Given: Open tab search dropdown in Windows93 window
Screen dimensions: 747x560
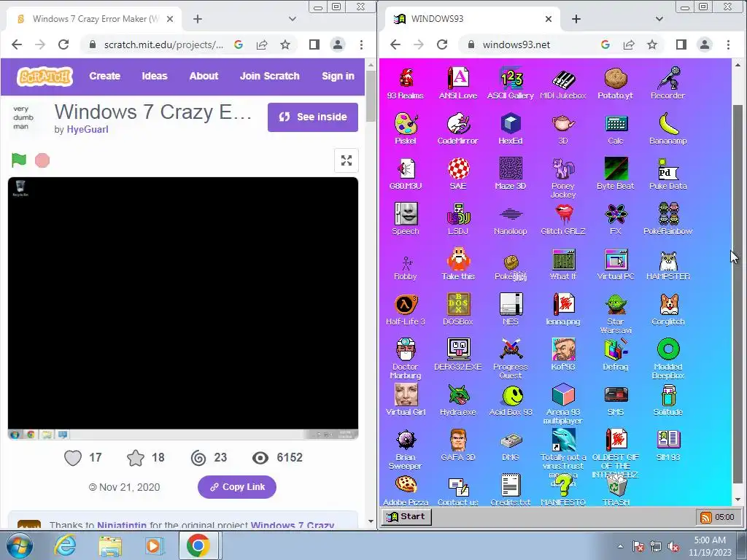Looking at the screenshot, I should [659, 19].
